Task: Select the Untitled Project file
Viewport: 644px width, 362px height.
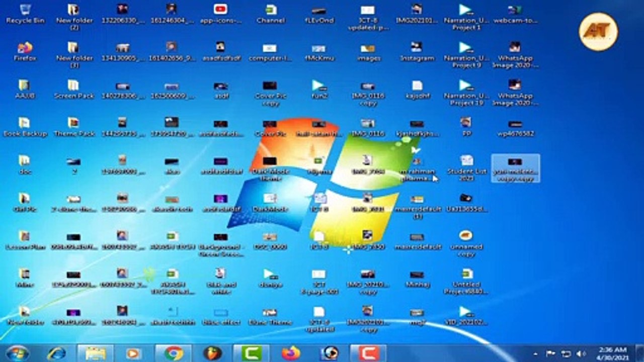Action: click(466, 282)
